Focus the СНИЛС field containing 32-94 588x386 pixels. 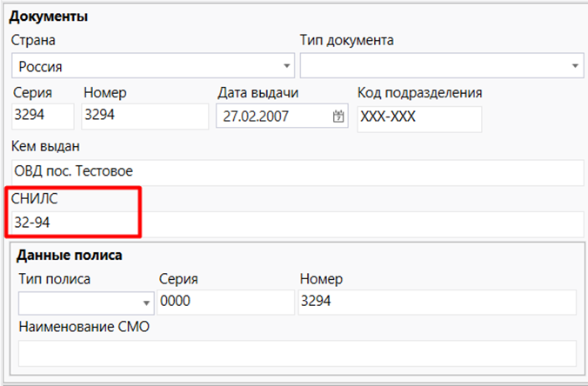click(297, 223)
